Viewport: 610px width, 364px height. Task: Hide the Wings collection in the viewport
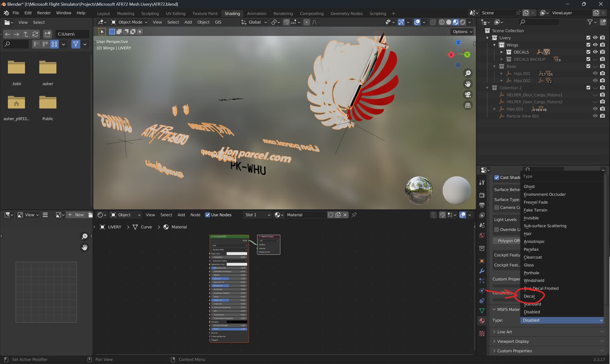click(x=595, y=45)
